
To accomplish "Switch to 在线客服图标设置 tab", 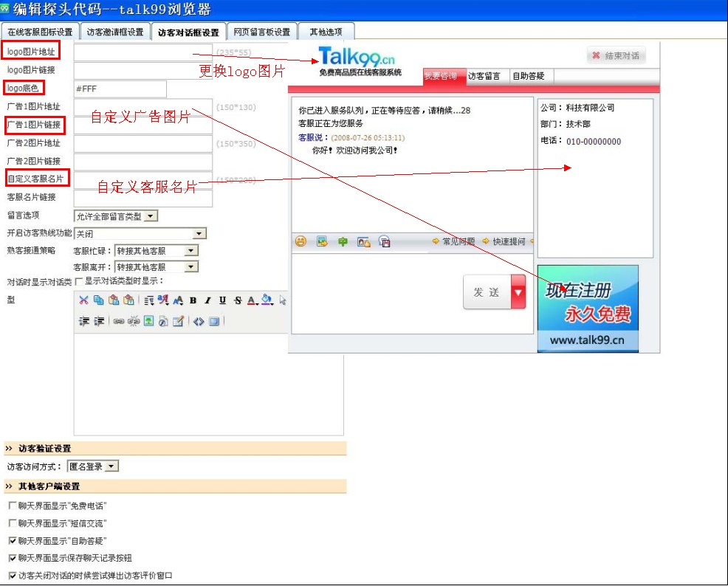I will tap(40, 32).
